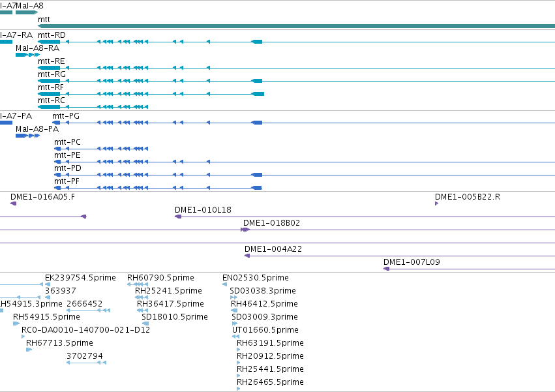Click the SD03038.3prime EST label
Viewport: 555px width, 392px height.
(263, 291)
